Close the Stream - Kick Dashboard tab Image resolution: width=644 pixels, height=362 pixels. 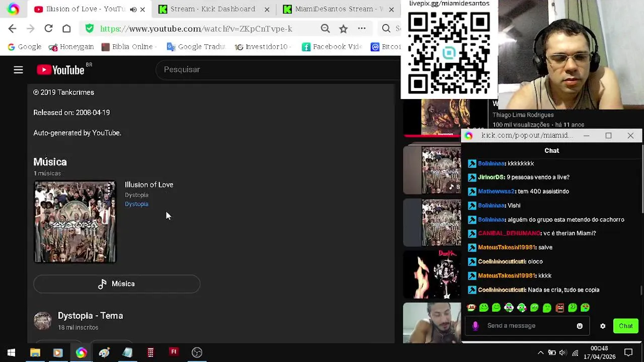tap(267, 9)
